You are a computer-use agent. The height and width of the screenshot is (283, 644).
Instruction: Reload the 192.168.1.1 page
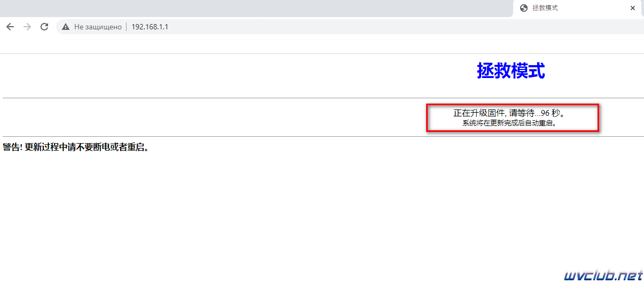point(44,27)
